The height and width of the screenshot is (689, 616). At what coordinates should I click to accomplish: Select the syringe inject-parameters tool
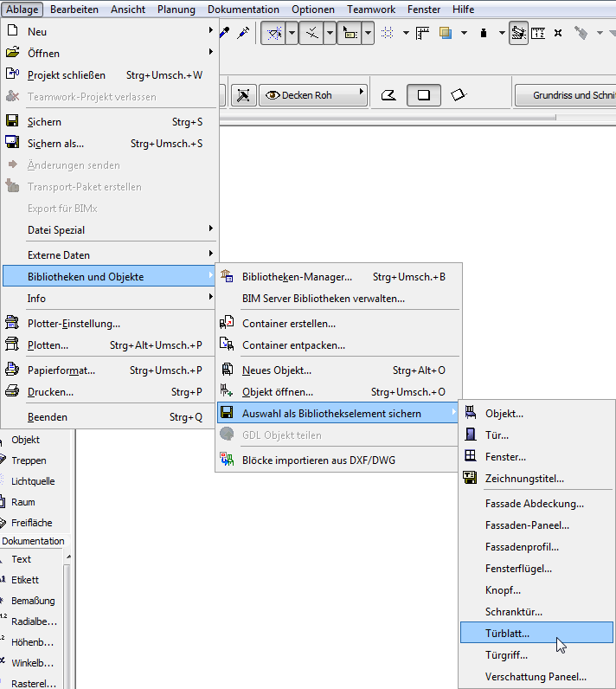(x=243, y=33)
